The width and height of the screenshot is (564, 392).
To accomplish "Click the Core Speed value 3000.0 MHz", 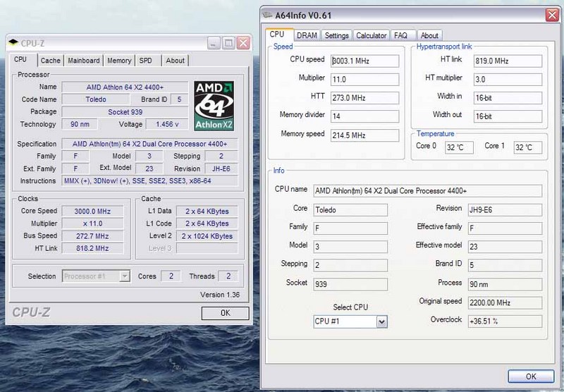I will 92,211.
